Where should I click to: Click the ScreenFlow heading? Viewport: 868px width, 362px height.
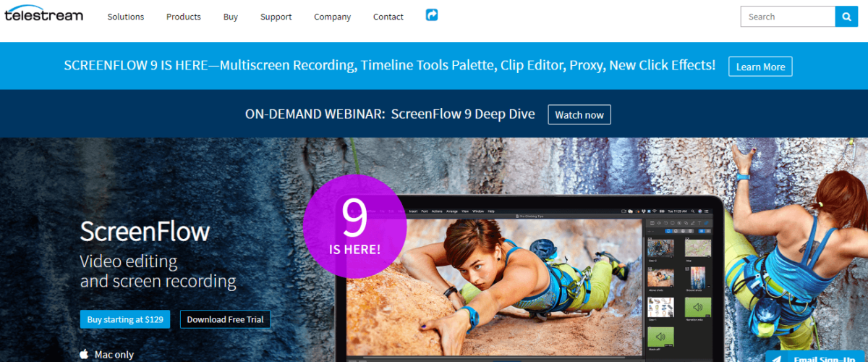[x=145, y=232]
